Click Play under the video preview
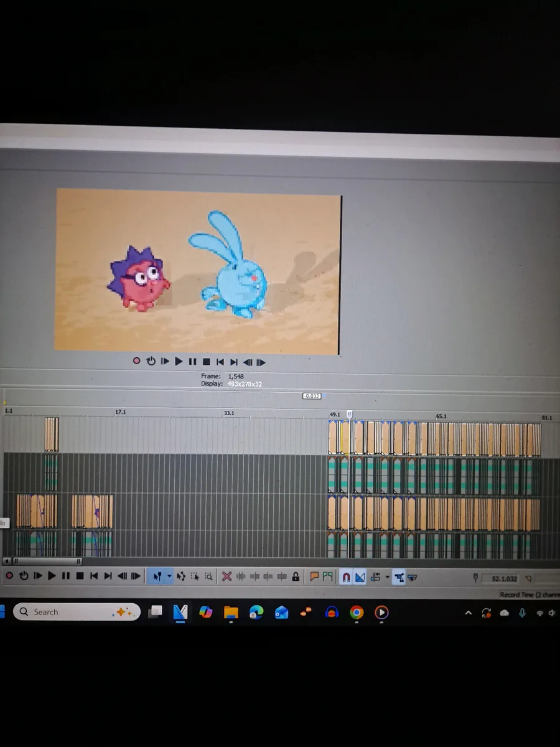The height and width of the screenshot is (747, 560). [179, 361]
